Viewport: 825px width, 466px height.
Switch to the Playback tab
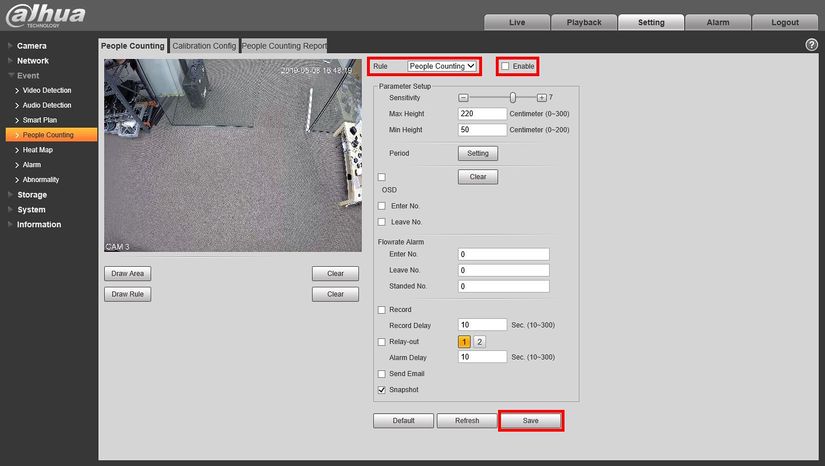pos(584,23)
